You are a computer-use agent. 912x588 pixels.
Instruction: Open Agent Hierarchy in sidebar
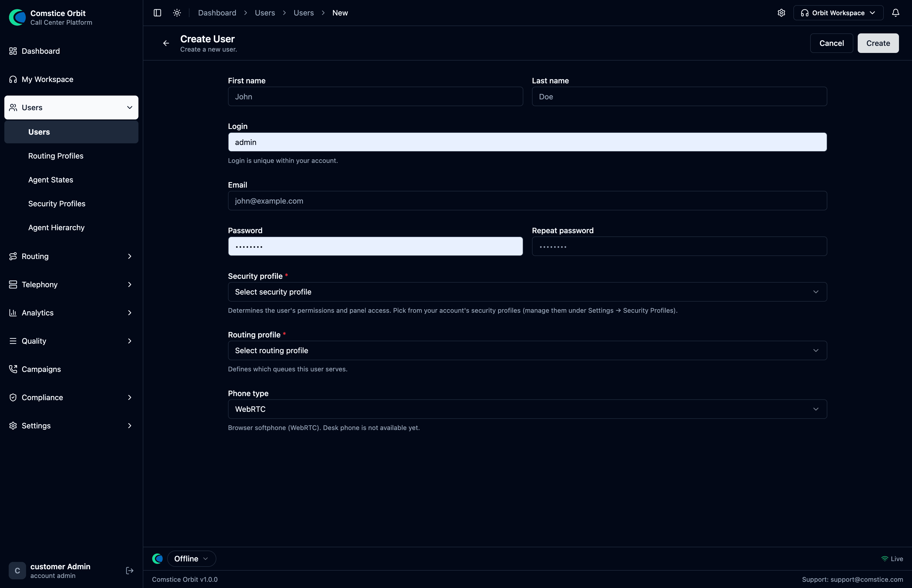tap(71, 227)
